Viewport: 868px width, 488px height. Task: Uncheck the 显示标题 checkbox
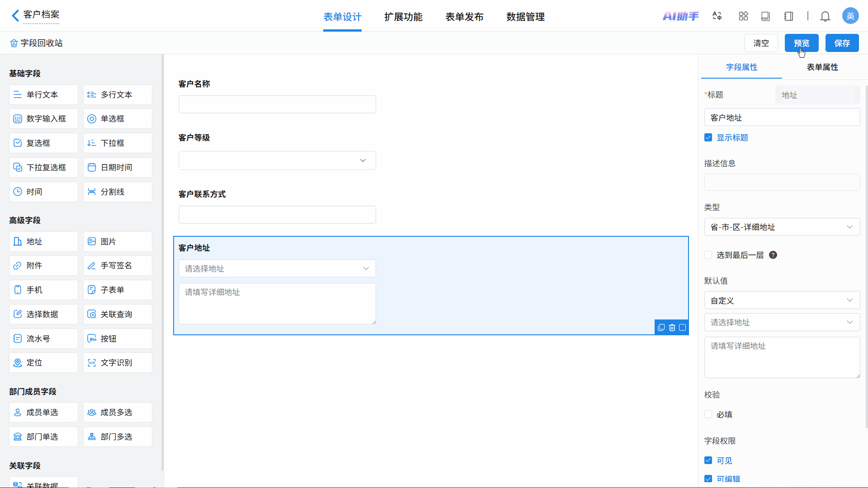(708, 138)
